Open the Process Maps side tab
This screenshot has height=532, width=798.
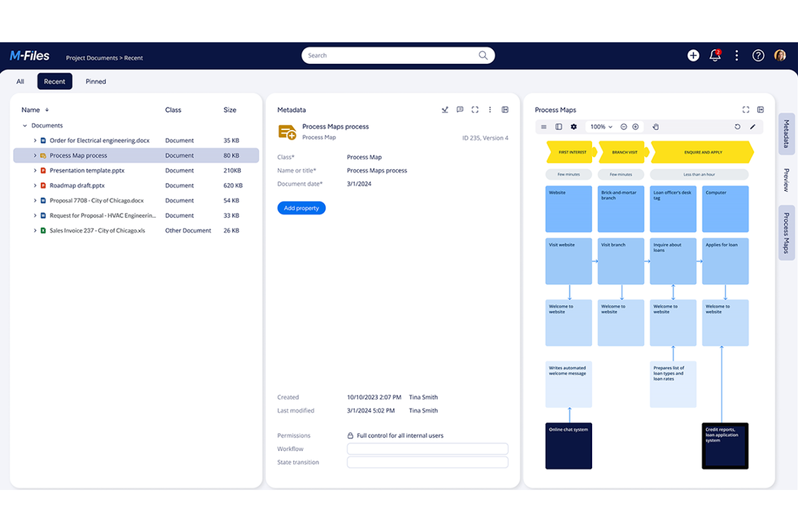tap(786, 233)
